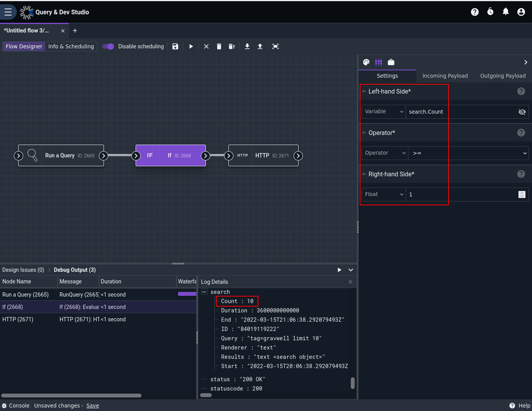This screenshot has height=411, width=532.
Task: Click the save flow disk icon
Action: (175, 46)
